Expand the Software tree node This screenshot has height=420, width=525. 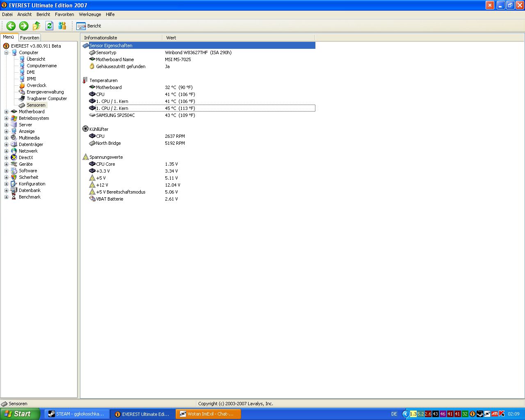[x=6, y=171]
